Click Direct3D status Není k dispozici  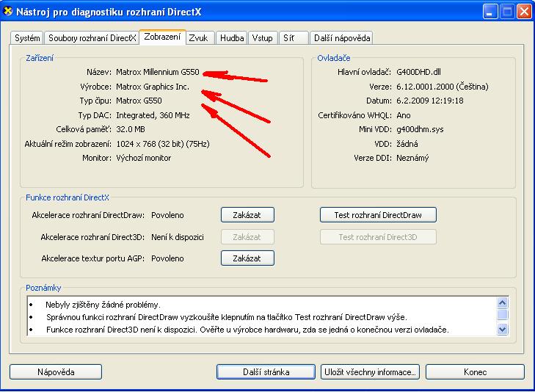tap(178, 237)
